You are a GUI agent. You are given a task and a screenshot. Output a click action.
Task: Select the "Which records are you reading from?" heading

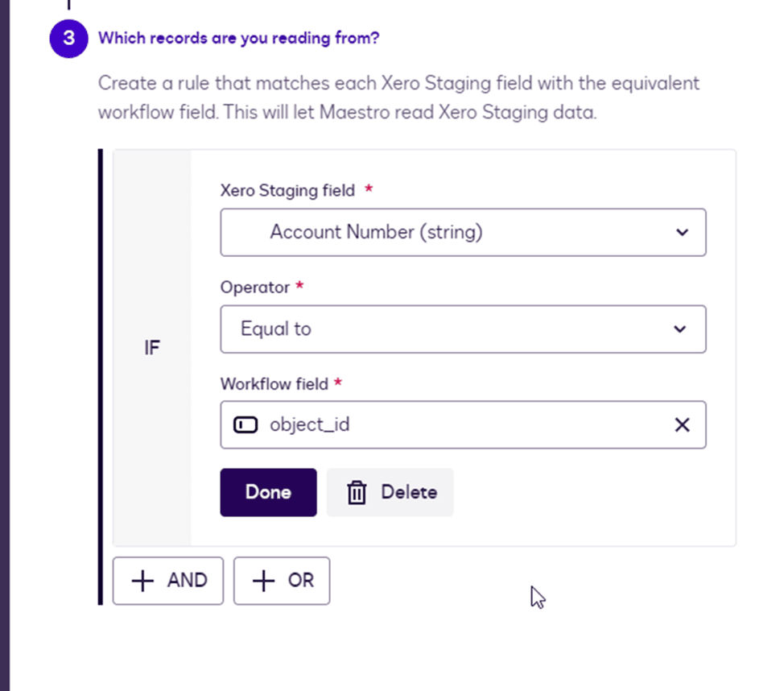[x=238, y=39]
